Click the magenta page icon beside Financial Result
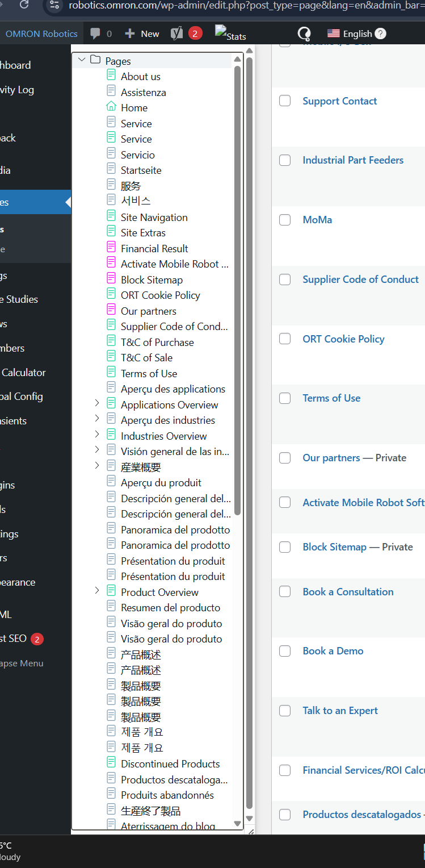The image size is (425, 868). click(111, 248)
